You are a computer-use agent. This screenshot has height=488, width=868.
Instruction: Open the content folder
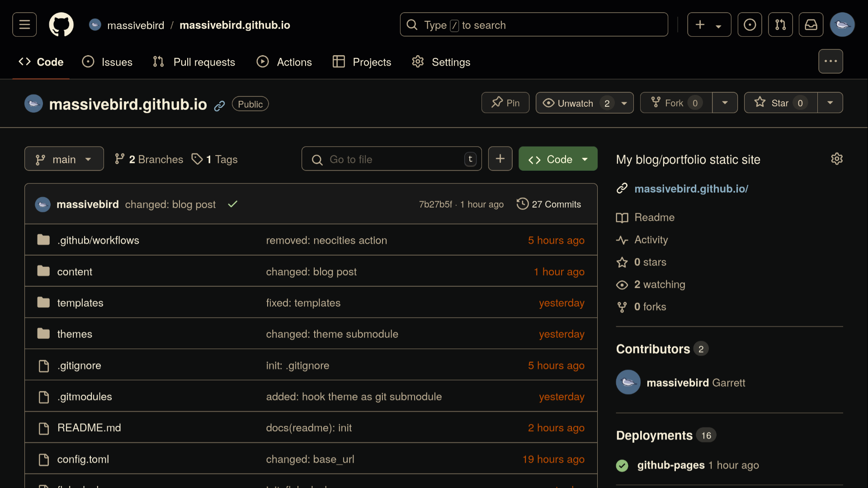[x=75, y=272]
